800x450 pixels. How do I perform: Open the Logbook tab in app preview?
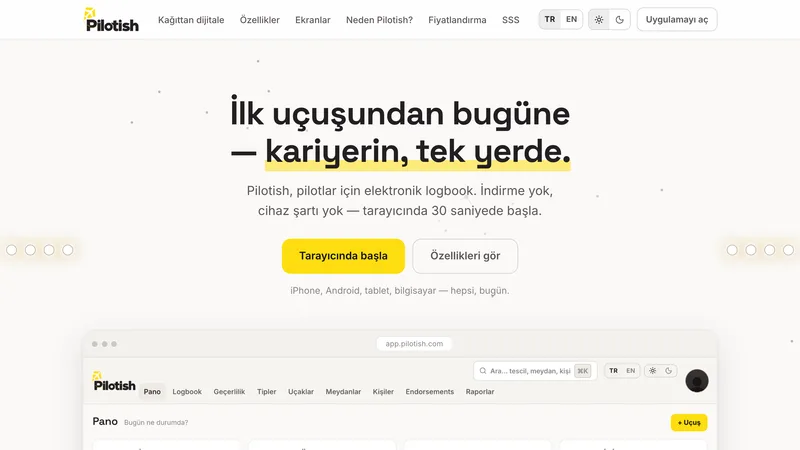tap(187, 392)
